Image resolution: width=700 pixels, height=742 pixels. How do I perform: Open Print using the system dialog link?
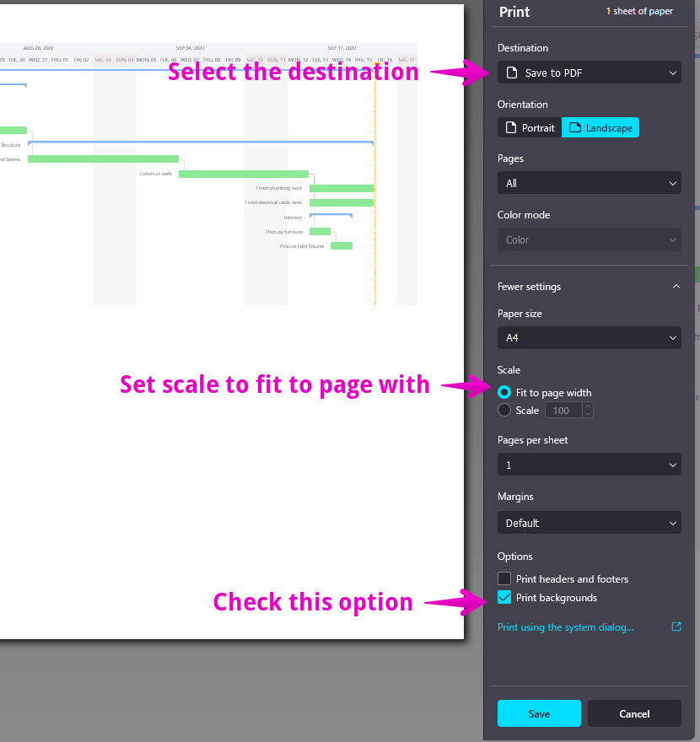point(565,627)
